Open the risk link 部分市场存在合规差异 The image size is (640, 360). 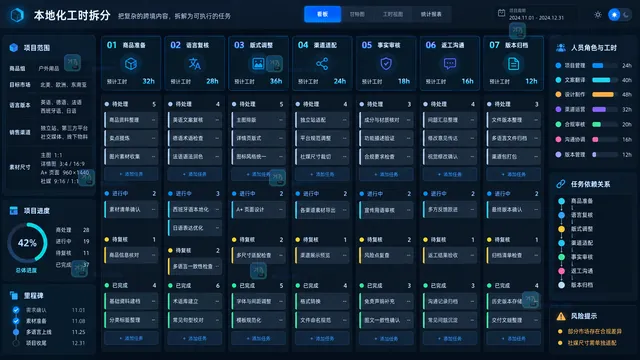click(595, 331)
